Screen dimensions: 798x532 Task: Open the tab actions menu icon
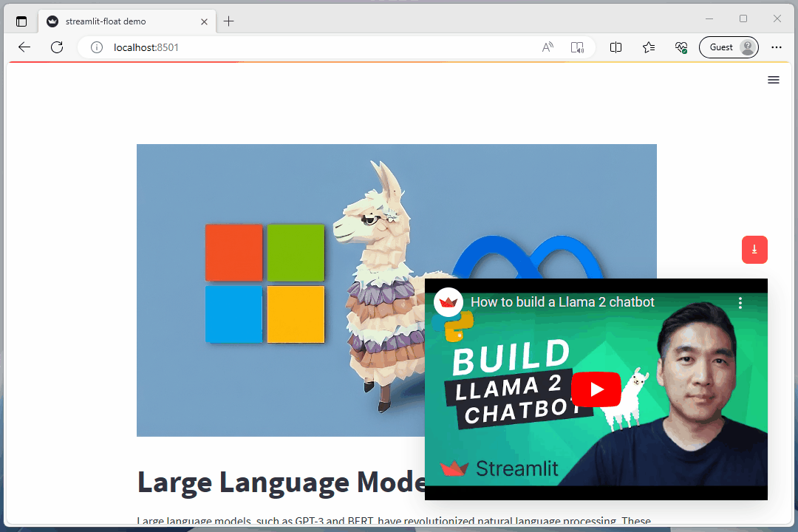coord(21,21)
